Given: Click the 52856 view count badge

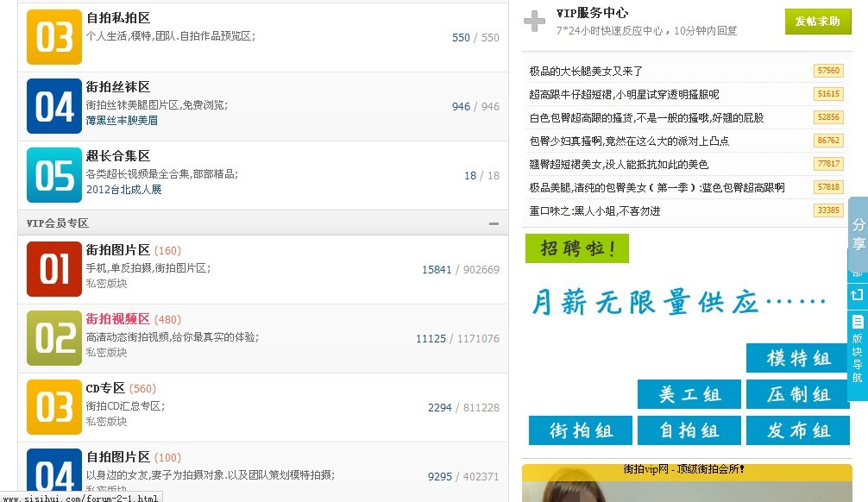Looking at the screenshot, I should coord(828,117).
